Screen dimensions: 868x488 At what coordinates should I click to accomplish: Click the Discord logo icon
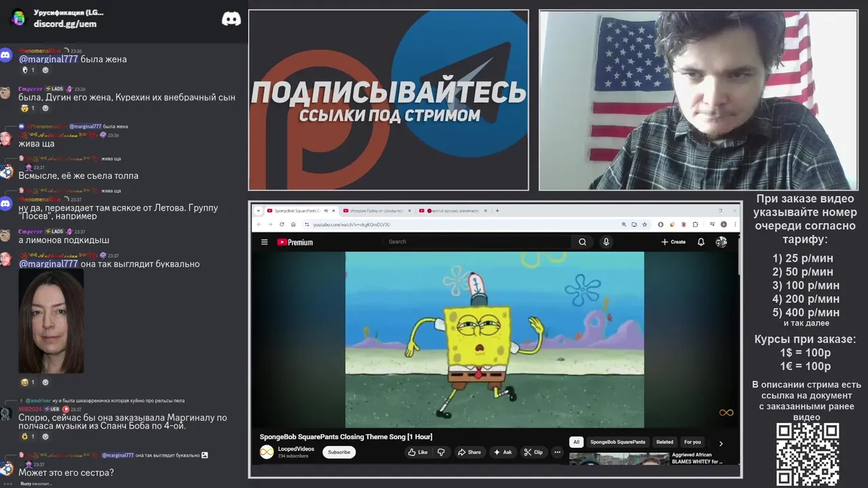(231, 19)
